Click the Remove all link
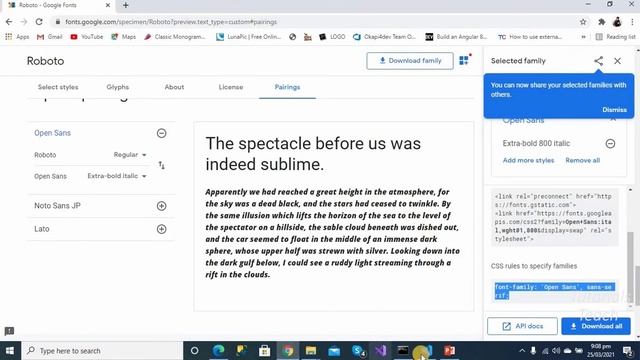 [x=582, y=160]
